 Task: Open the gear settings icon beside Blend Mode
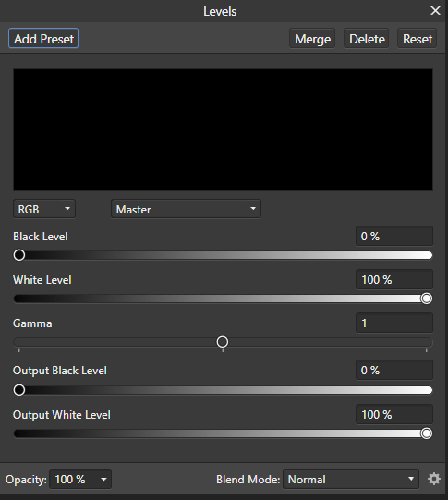point(433,479)
